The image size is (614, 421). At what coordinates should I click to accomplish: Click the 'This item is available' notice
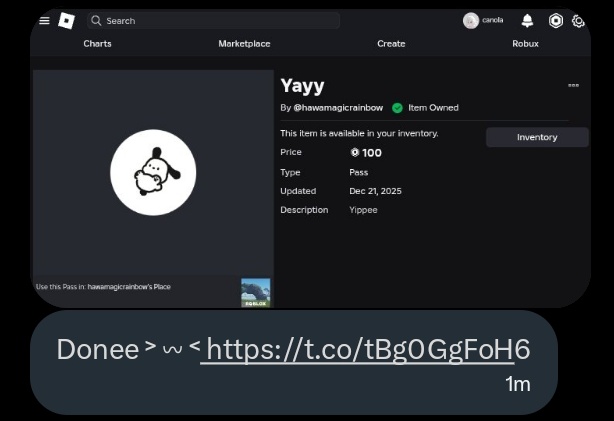point(359,133)
